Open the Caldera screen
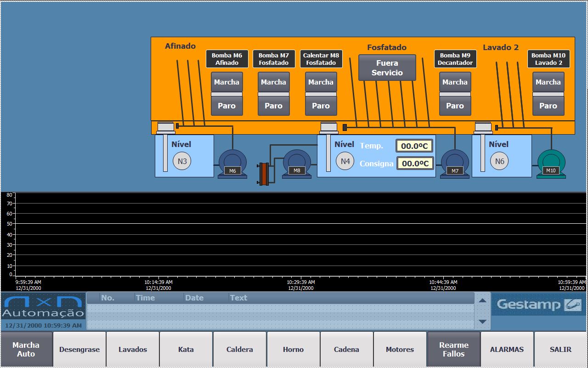Screen dimensions: 588x368 (239, 350)
